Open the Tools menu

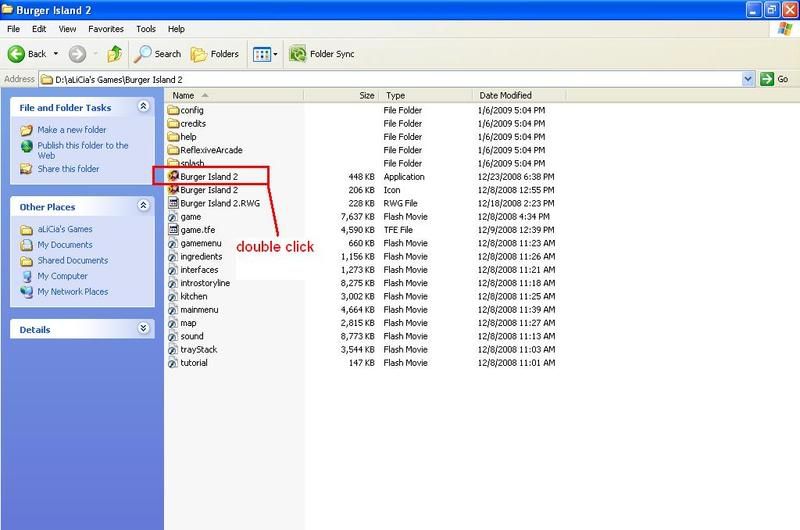point(146,30)
